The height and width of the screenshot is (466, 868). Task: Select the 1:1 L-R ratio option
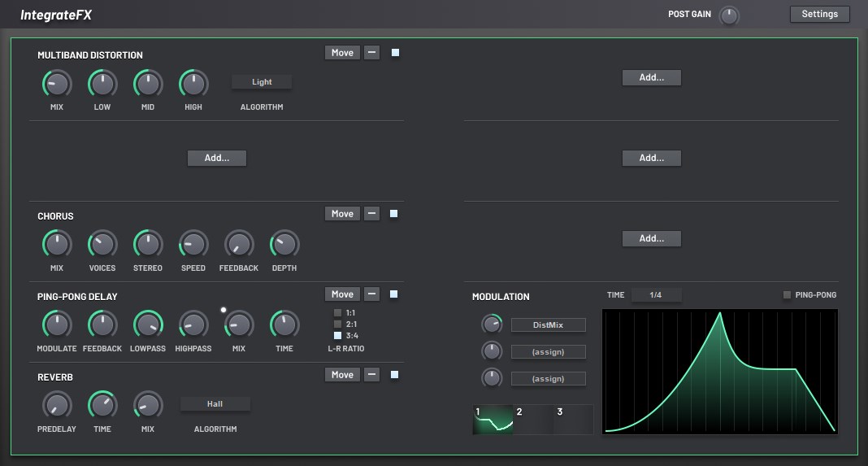click(x=337, y=312)
